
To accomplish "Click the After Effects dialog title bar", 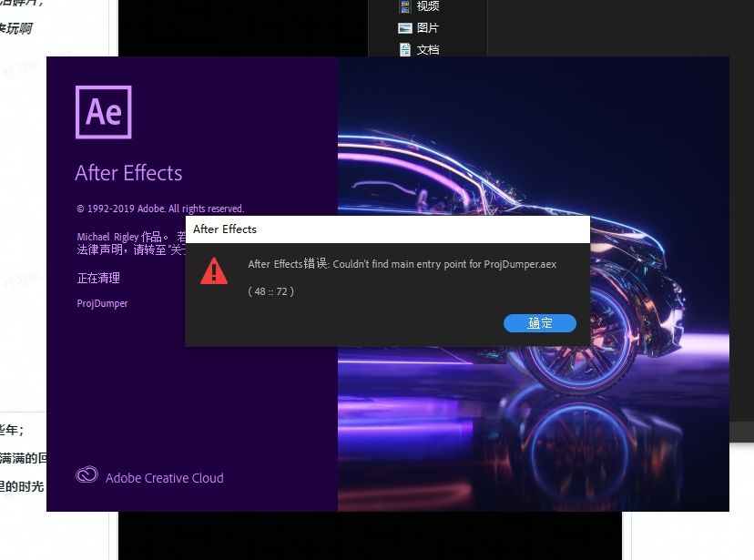I will tap(388, 229).
